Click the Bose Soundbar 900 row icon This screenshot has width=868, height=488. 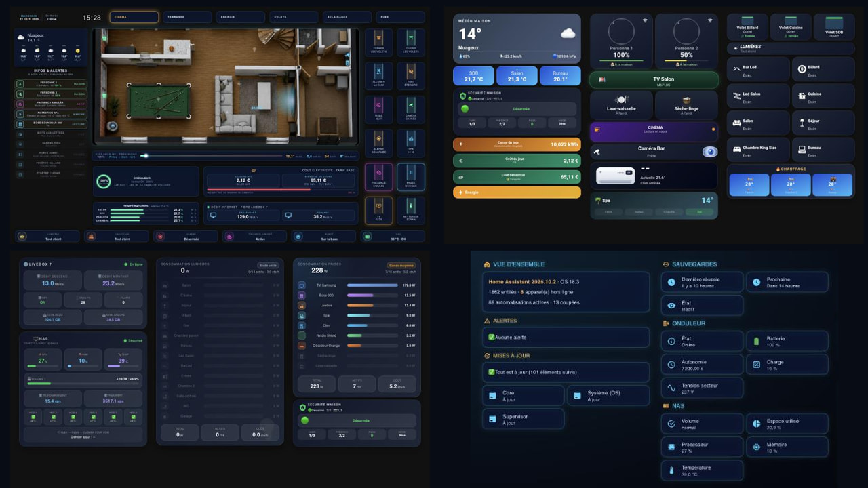pos(20,123)
